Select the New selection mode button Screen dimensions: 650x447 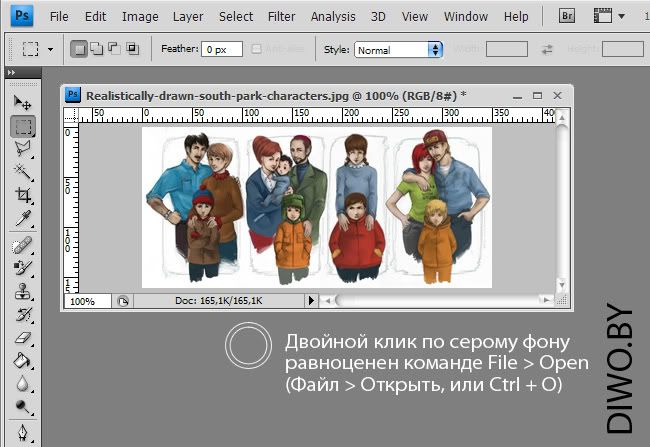coord(79,49)
